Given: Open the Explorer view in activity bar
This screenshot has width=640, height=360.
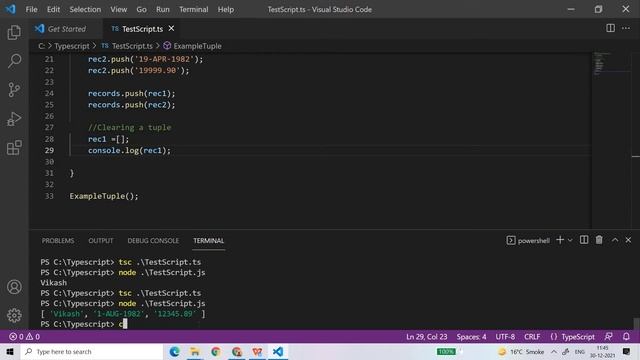Looking at the screenshot, I should pos(14,32).
